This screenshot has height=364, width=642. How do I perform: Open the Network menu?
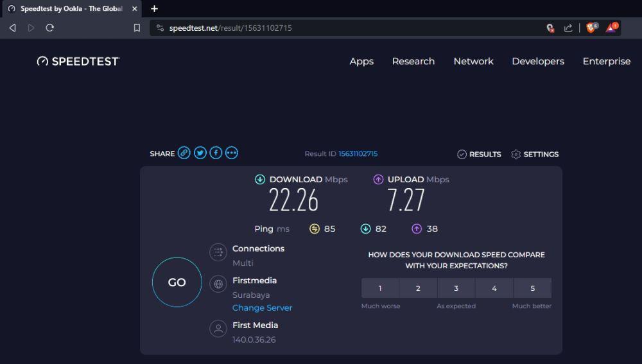pyautogui.click(x=473, y=62)
